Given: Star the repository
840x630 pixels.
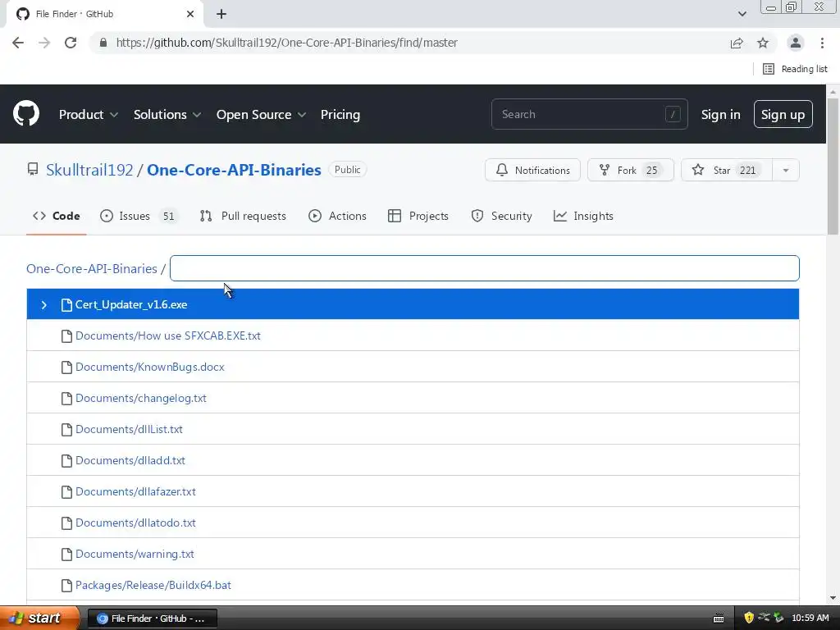Looking at the screenshot, I should coord(727,171).
